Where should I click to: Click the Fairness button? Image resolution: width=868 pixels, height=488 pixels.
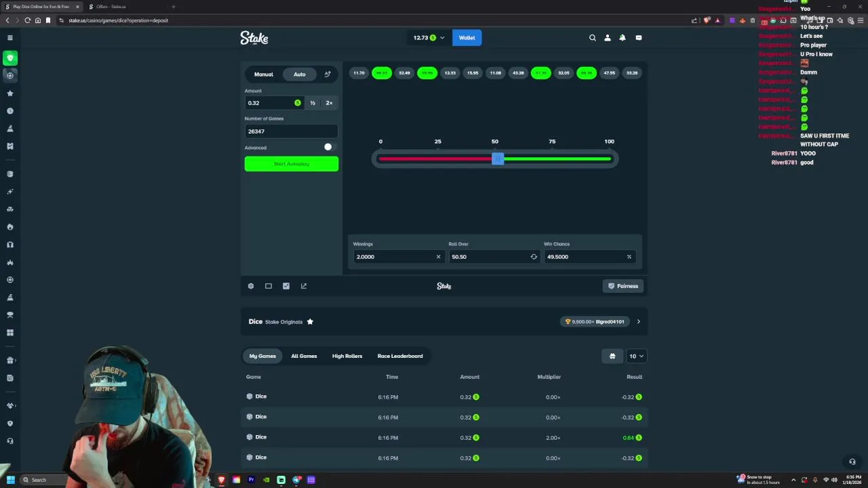pyautogui.click(x=623, y=286)
